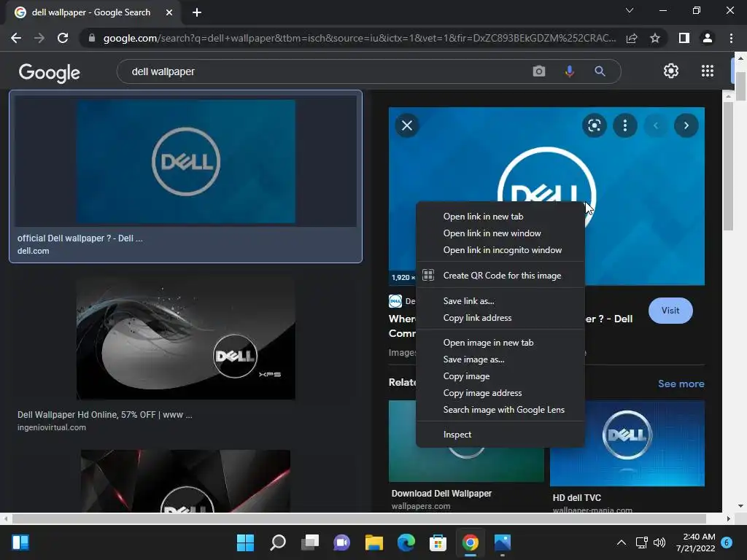Image resolution: width=747 pixels, height=560 pixels.
Task: Click the tab search chevron in title bar
Action: pyautogui.click(x=630, y=10)
